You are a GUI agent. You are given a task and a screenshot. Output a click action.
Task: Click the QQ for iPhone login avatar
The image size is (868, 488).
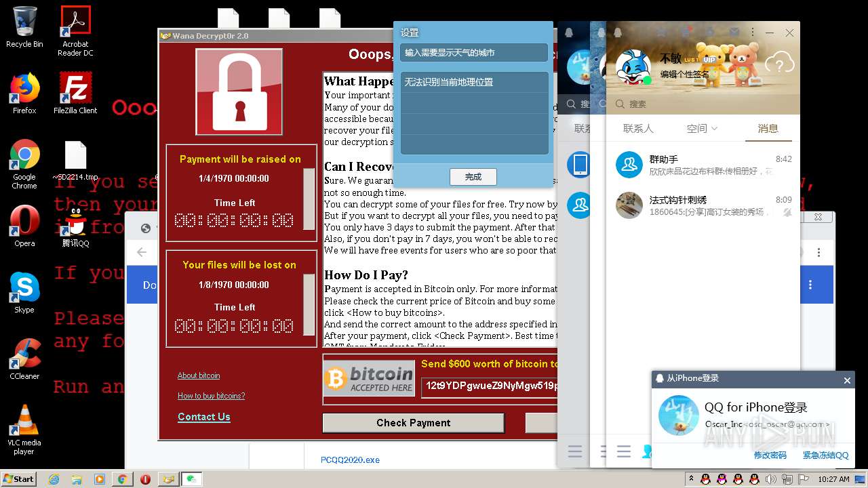coord(678,415)
